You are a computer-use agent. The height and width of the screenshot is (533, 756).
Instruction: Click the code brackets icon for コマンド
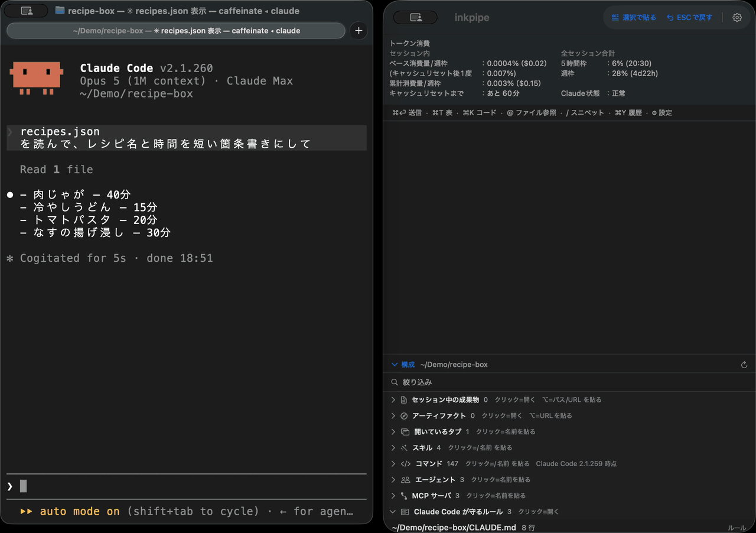[405, 464]
